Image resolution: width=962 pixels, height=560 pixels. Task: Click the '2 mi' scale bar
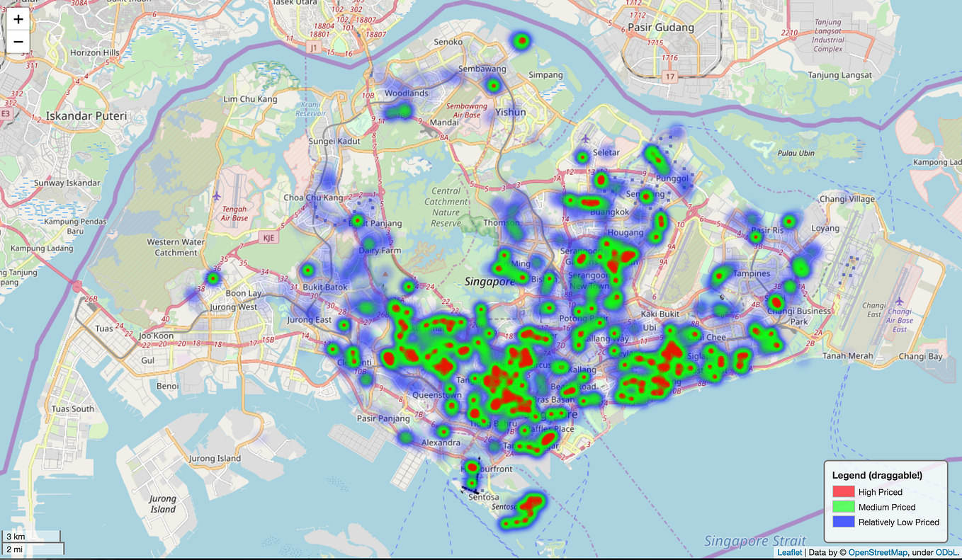tap(33, 549)
